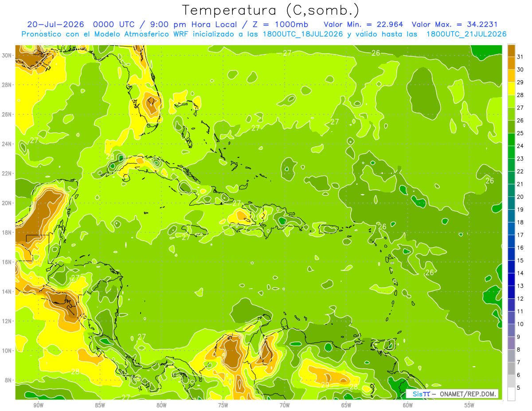Click the legend value "23"

(x=520, y=159)
